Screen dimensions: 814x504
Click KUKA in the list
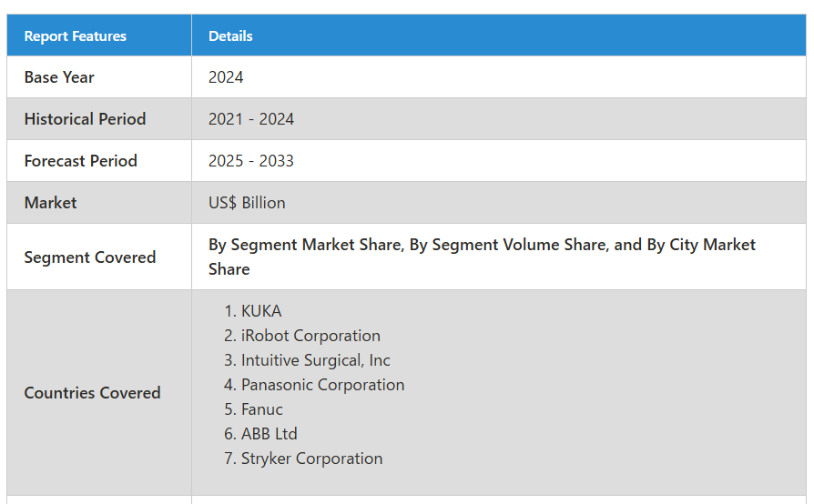[261, 311]
